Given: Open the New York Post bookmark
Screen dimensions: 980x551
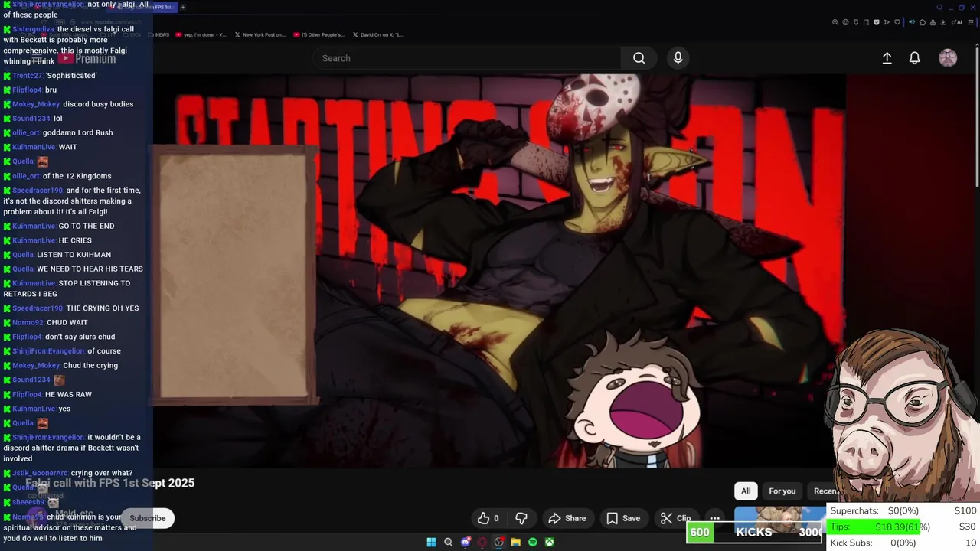Looking at the screenshot, I should (x=260, y=34).
